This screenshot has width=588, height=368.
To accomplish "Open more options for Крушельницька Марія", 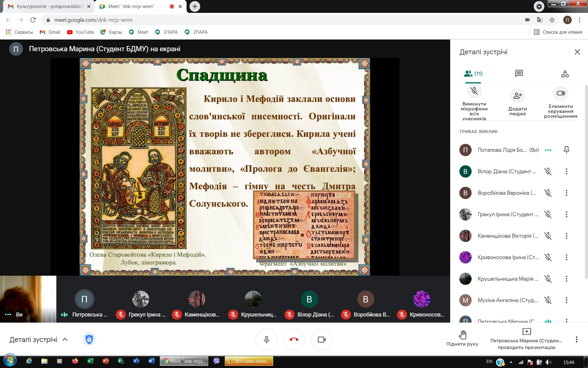I will (x=566, y=279).
